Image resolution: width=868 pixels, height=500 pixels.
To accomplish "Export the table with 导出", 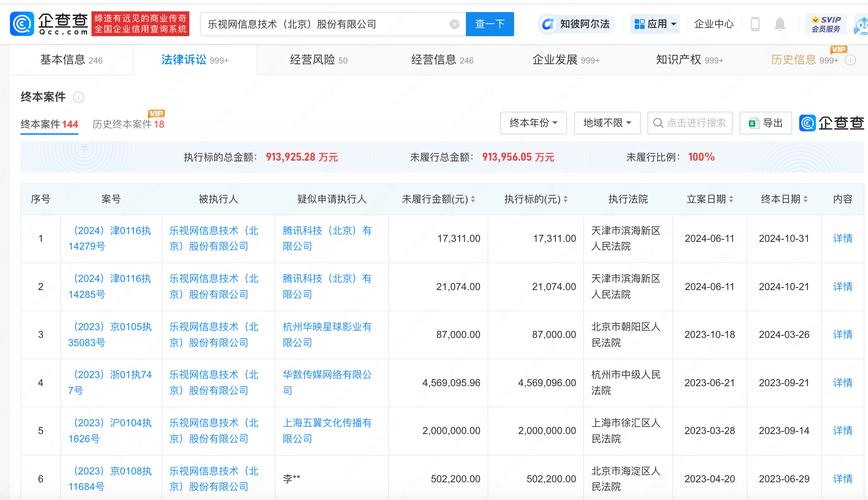I will click(x=766, y=123).
